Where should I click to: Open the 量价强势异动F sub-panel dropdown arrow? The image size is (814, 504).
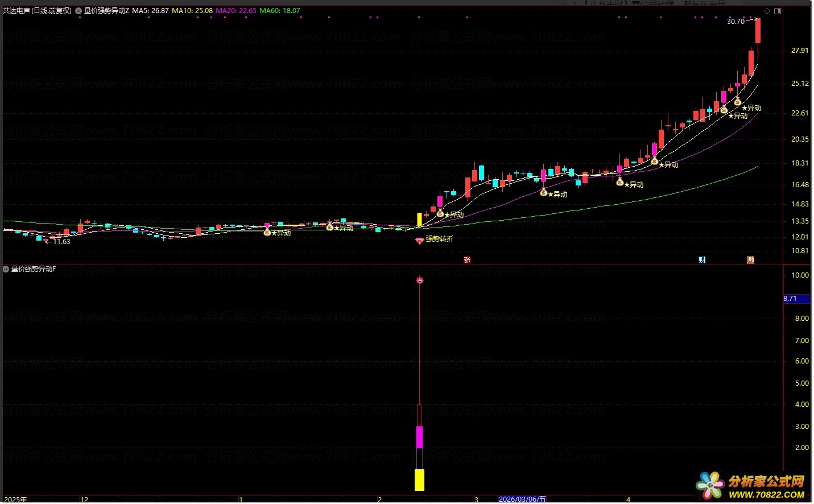pos(6,269)
